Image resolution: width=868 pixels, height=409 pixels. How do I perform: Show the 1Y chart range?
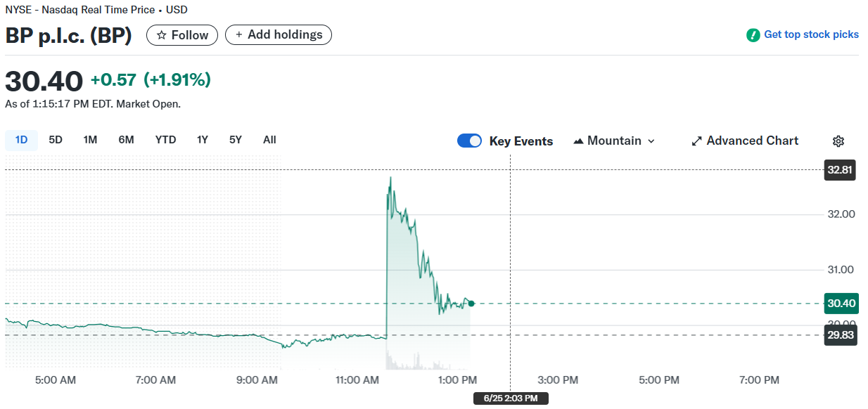pos(203,140)
